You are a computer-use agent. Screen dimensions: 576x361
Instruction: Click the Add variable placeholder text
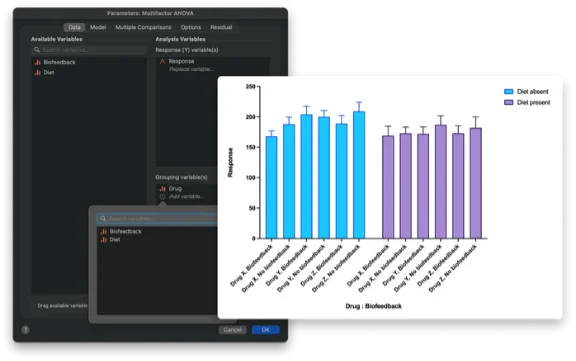click(x=186, y=197)
